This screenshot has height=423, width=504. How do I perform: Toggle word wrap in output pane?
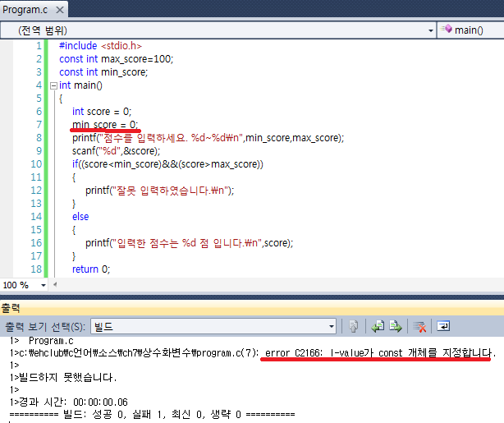click(443, 327)
